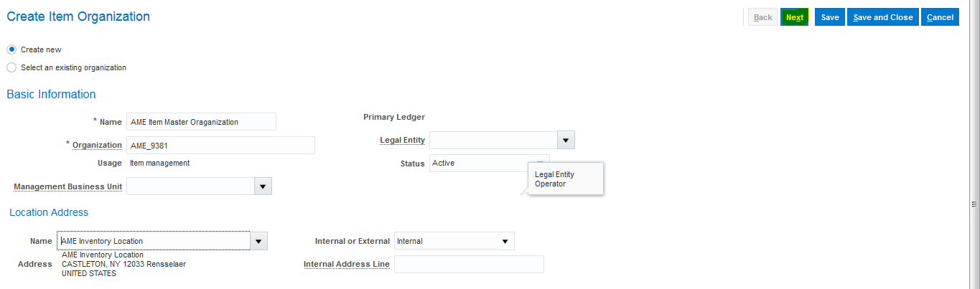This screenshot has height=289, width=980.
Task: Click the Internal Address Line text box
Action: [469, 265]
